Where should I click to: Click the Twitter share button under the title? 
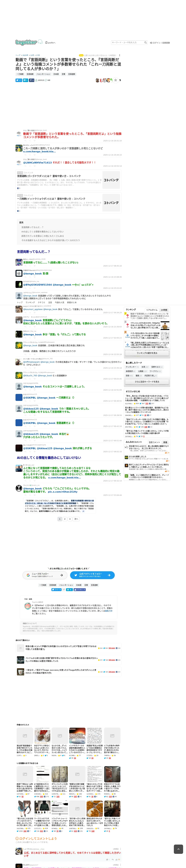[19, 80]
